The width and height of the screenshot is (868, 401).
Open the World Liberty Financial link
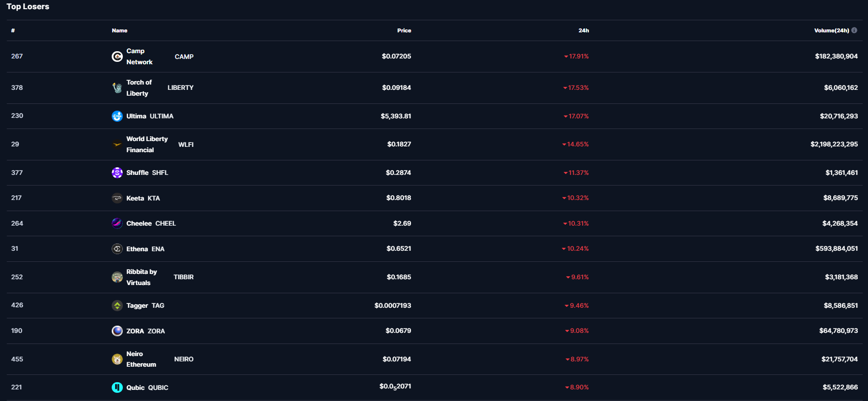(147, 144)
